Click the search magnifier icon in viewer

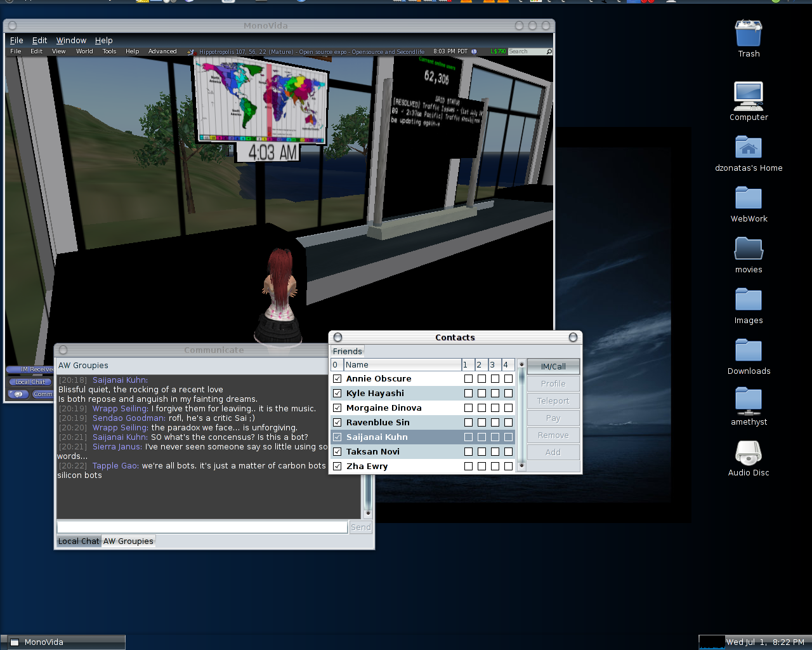(549, 52)
